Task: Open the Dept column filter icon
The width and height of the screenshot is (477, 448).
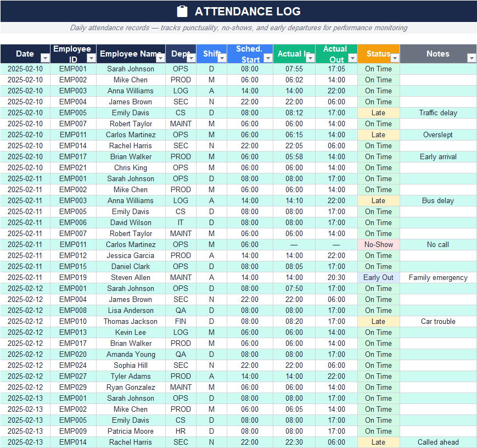Action: 192,59
